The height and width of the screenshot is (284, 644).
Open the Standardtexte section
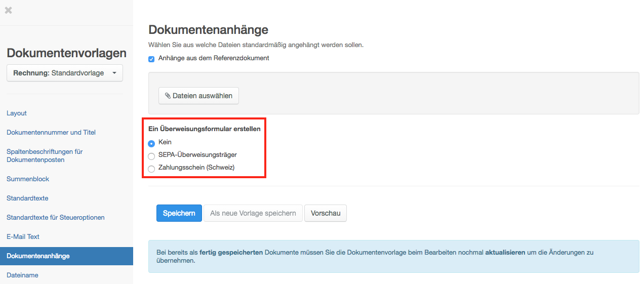click(x=27, y=198)
